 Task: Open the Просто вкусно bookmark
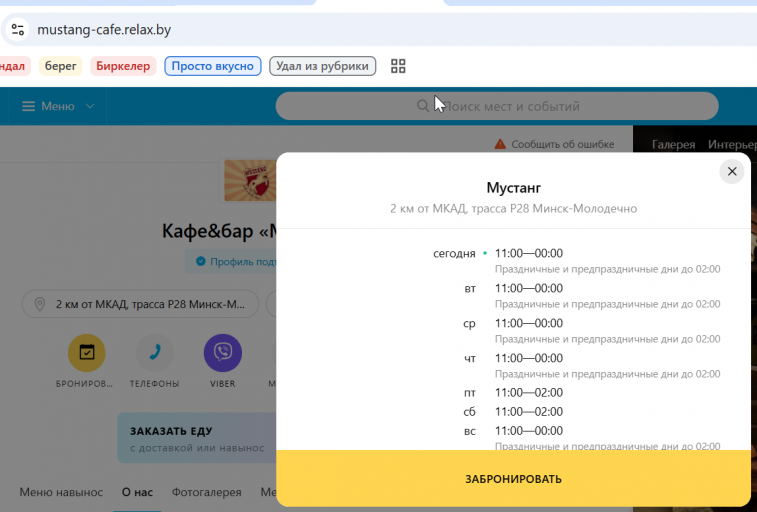tap(212, 66)
